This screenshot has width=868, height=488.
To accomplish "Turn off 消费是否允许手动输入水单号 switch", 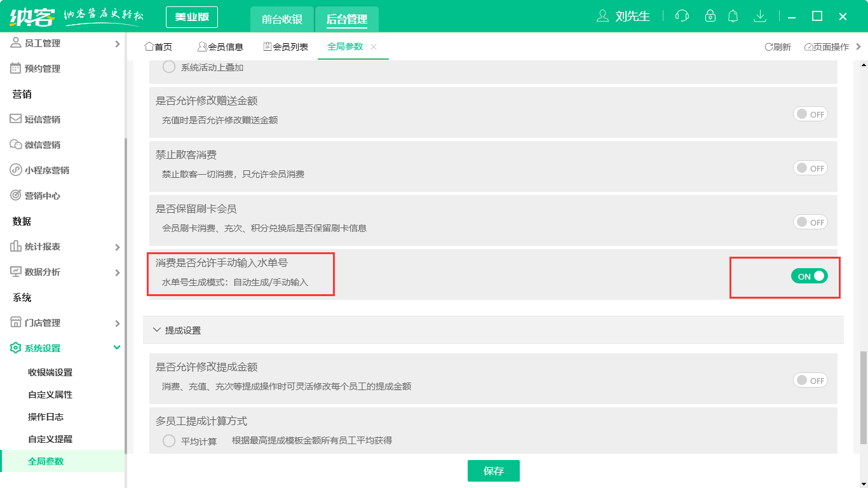I will pyautogui.click(x=809, y=276).
